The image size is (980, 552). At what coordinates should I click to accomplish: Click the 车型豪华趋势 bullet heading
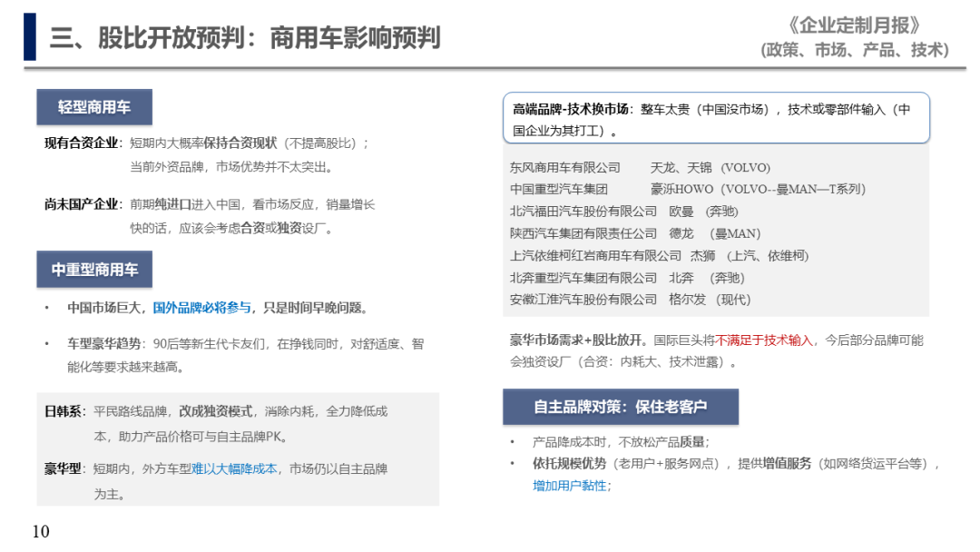pyautogui.click(x=103, y=344)
